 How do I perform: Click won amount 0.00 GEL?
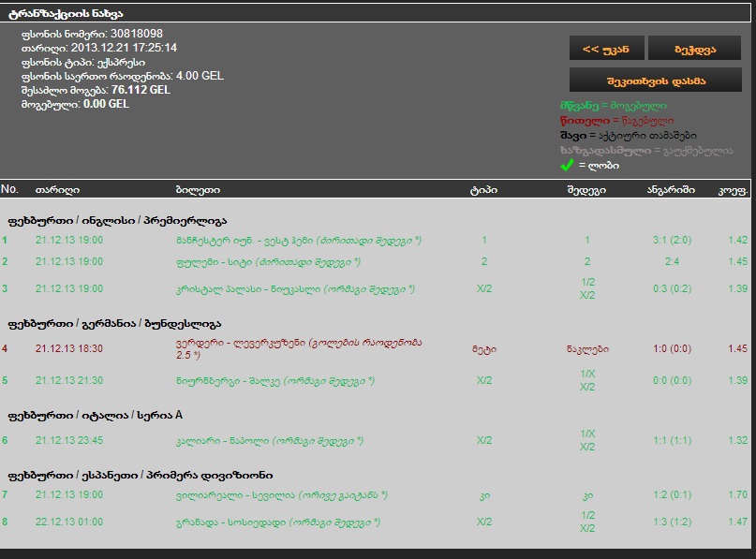(x=106, y=104)
